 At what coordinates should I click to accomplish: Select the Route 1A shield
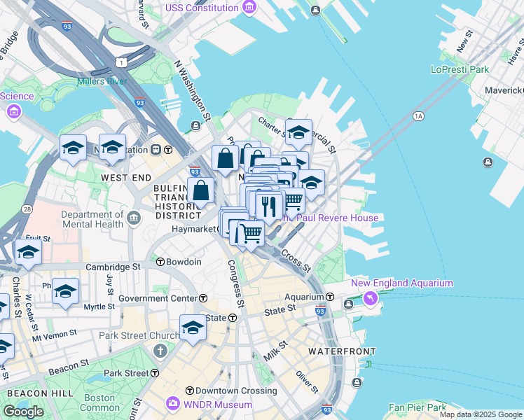(418, 116)
